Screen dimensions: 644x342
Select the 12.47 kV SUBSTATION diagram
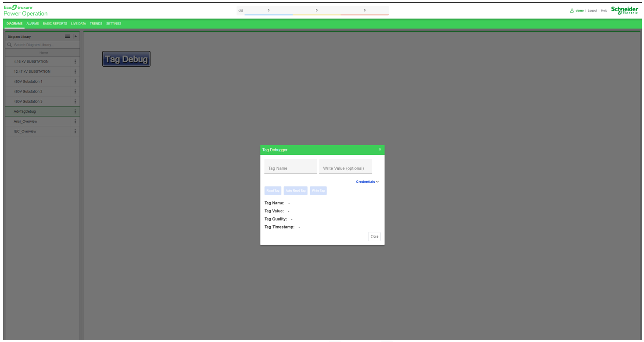(x=32, y=71)
